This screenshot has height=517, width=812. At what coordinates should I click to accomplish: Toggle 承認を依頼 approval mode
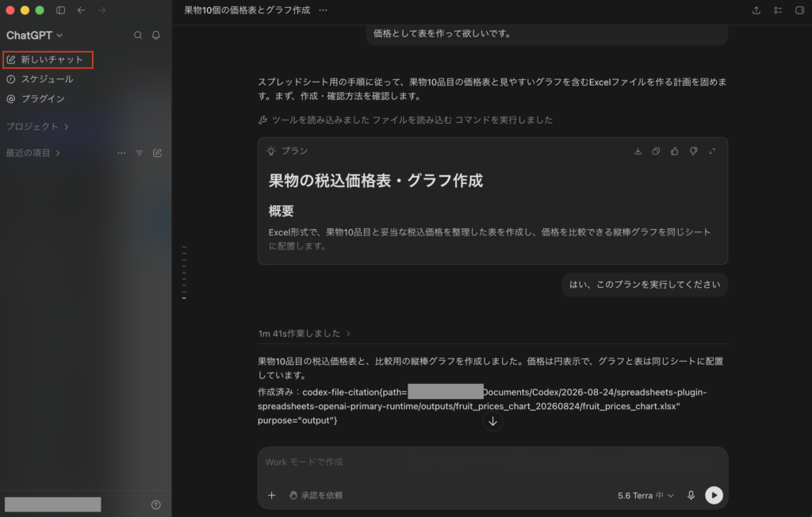[x=316, y=496]
